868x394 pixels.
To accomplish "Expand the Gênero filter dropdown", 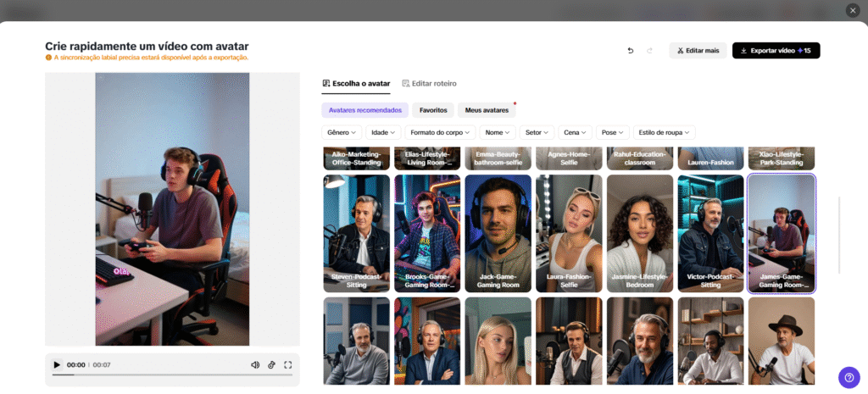I will (x=342, y=133).
